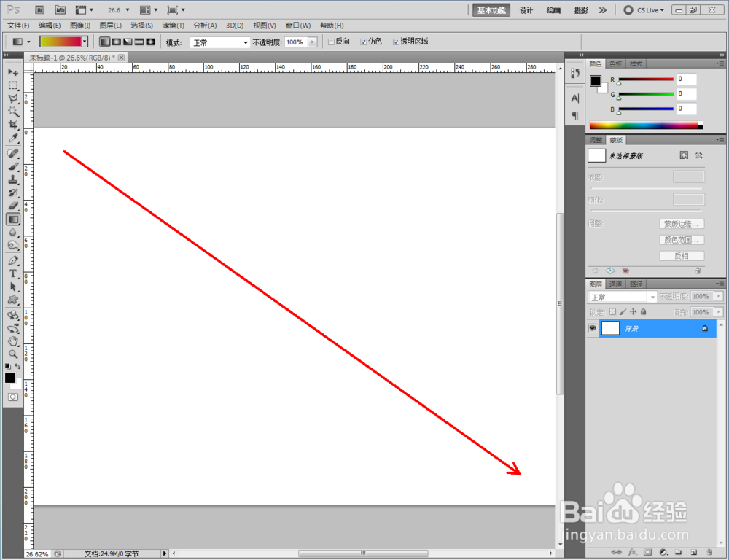The height and width of the screenshot is (560, 729).
Task: Choose Radial Gradient style
Action: point(116,42)
